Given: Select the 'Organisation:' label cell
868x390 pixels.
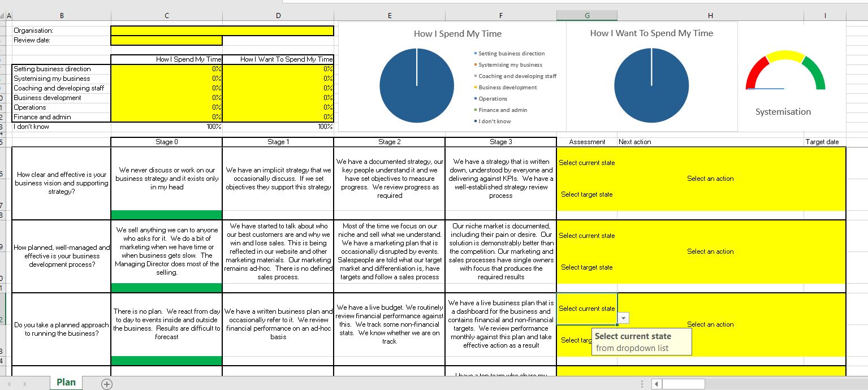Looking at the screenshot, I should point(62,31).
